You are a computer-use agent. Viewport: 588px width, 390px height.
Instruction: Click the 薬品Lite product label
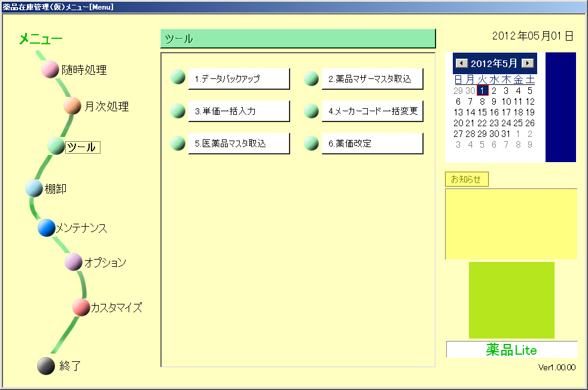pos(511,350)
